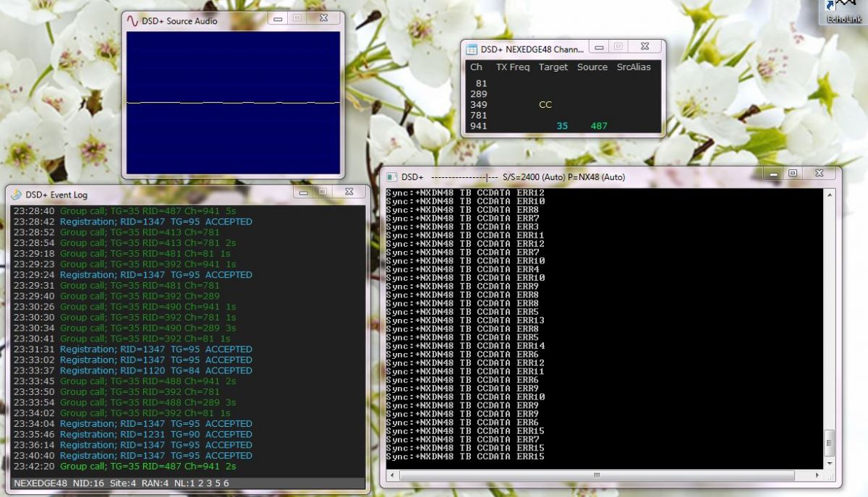Image resolution: width=868 pixels, height=497 pixels.
Task: Click the NEXEDGE48 Channel window table icon
Action: click(472, 49)
